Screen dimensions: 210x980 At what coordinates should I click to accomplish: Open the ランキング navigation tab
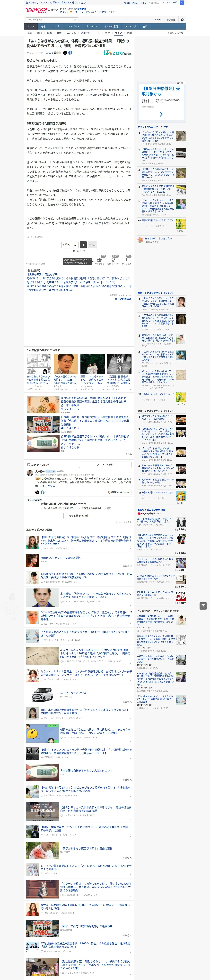[x=130, y=27]
